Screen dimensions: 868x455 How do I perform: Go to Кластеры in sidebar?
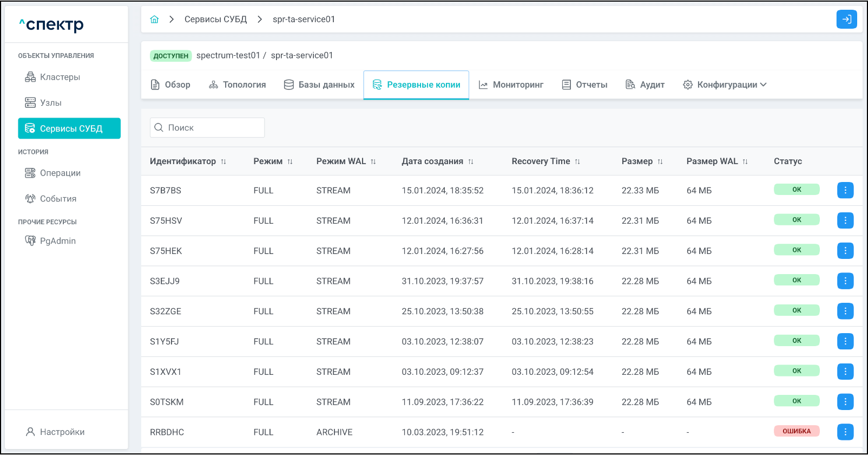(60, 77)
